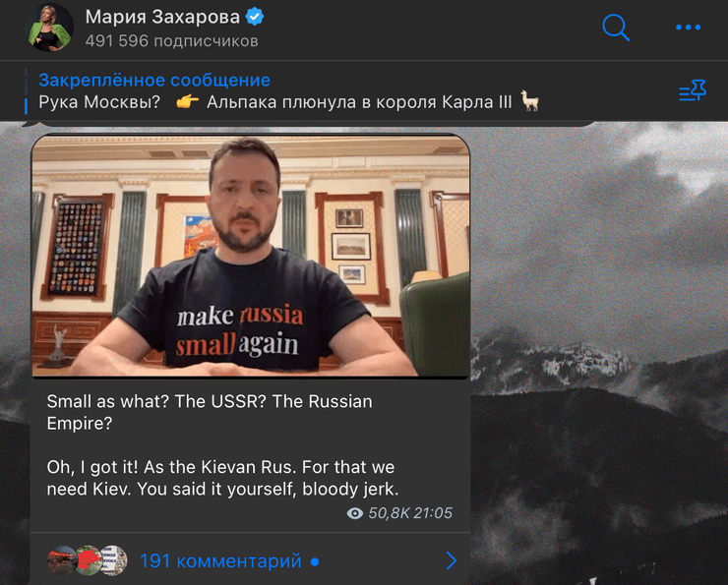Click the llama emoji in pinned message
This screenshot has width=728, height=585.
529,100
